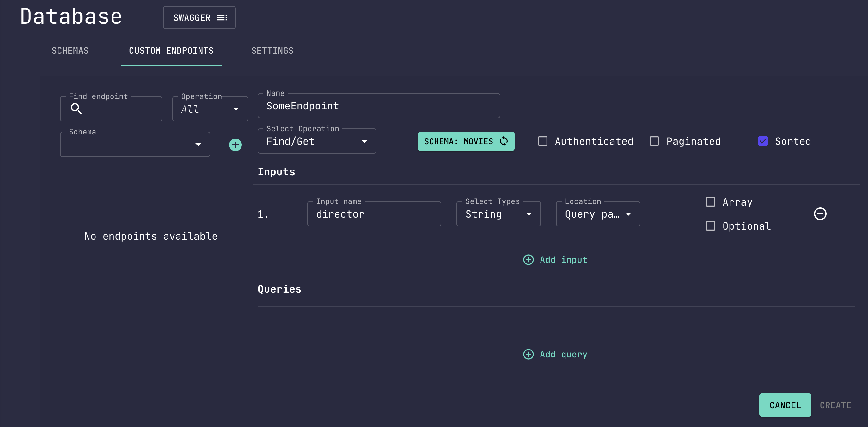Click the Inputs section heading

pyautogui.click(x=276, y=172)
